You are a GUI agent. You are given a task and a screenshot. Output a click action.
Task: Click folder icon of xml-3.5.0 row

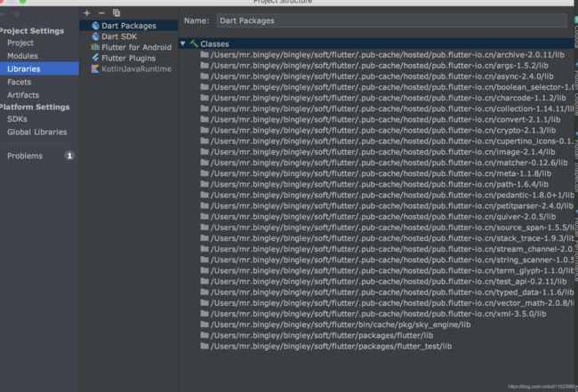point(205,314)
